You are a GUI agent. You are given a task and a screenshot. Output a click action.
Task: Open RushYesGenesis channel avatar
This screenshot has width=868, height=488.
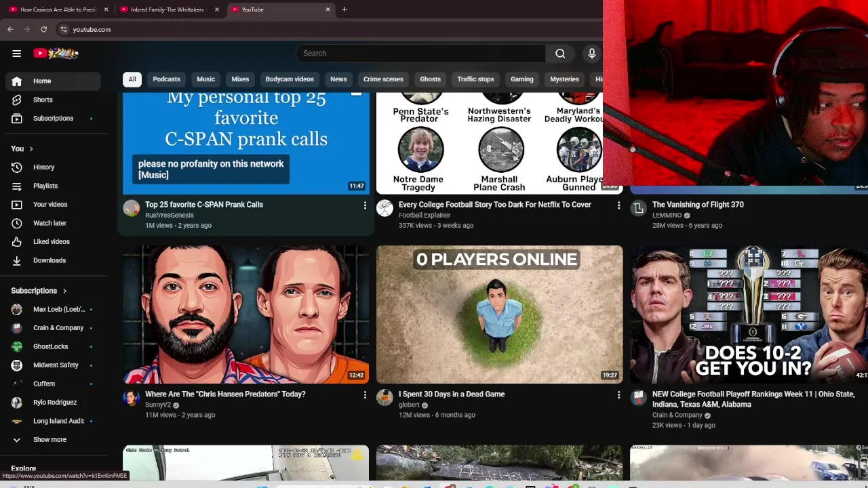coord(132,208)
